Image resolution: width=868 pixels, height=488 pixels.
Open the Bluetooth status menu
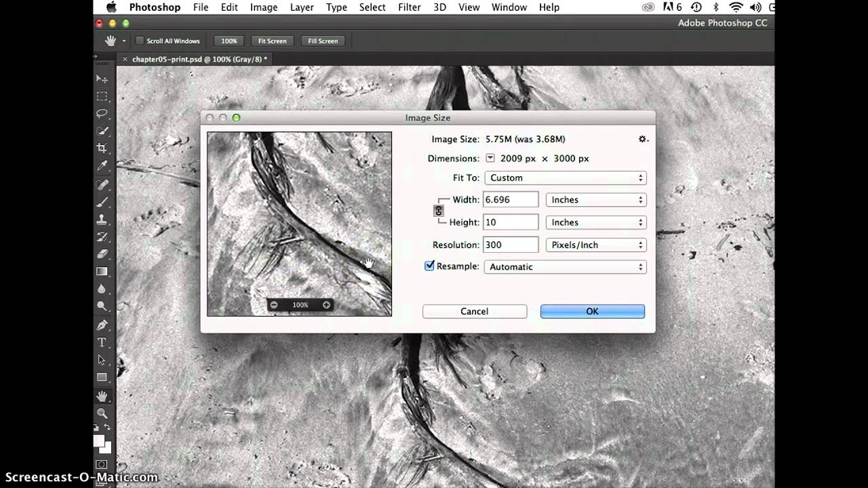(x=716, y=7)
